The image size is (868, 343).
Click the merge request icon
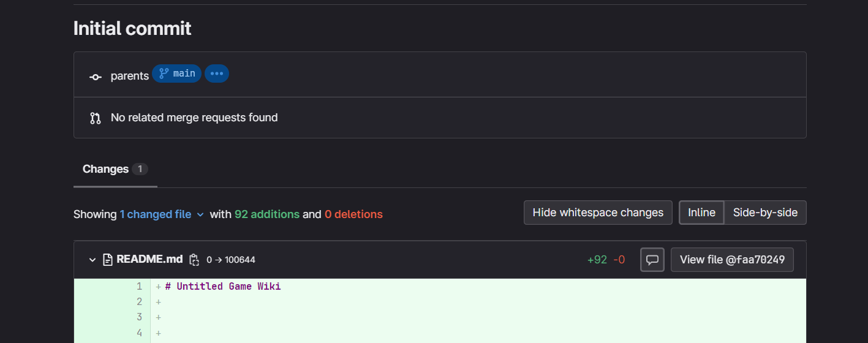point(95,118)
